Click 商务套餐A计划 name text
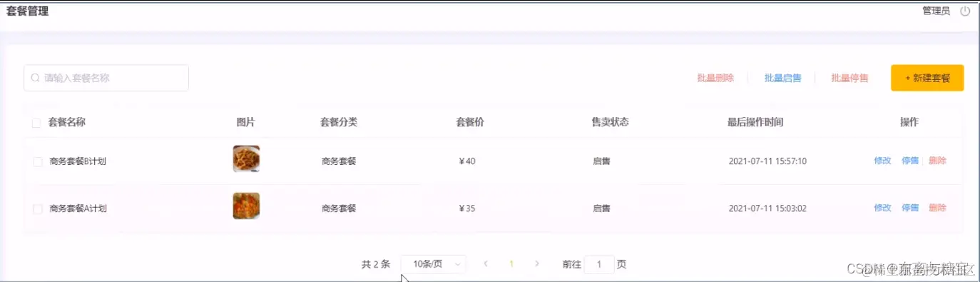The image size is (980, 282). coord(78,208)
